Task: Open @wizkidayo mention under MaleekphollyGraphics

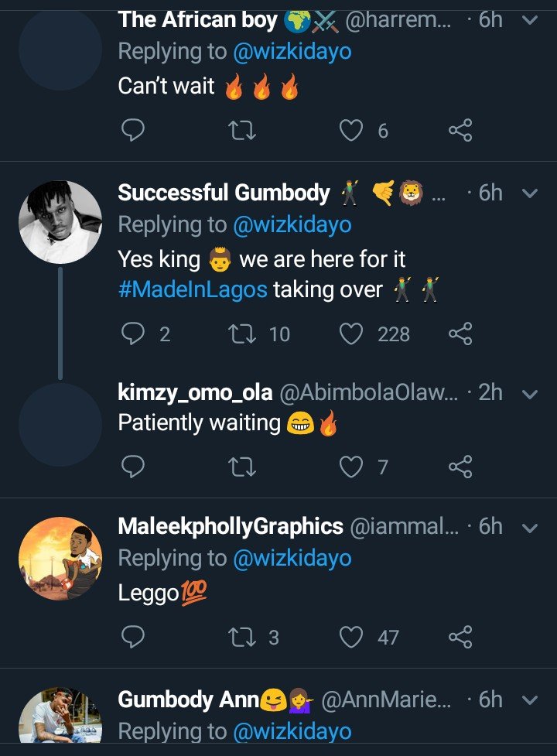Action: (x=292, y=558)
